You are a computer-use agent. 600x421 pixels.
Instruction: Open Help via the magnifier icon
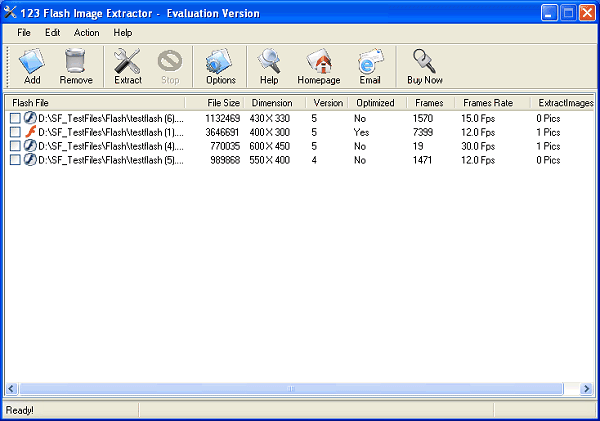(269, 61)
